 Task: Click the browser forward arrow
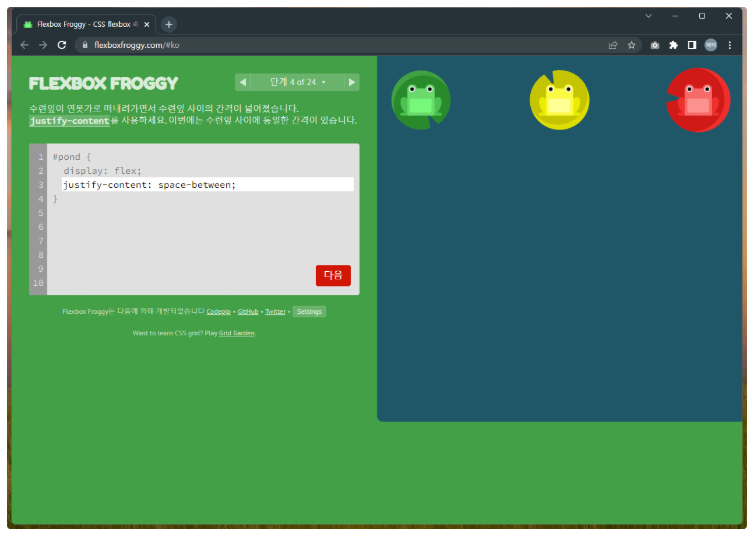(43, 45)
